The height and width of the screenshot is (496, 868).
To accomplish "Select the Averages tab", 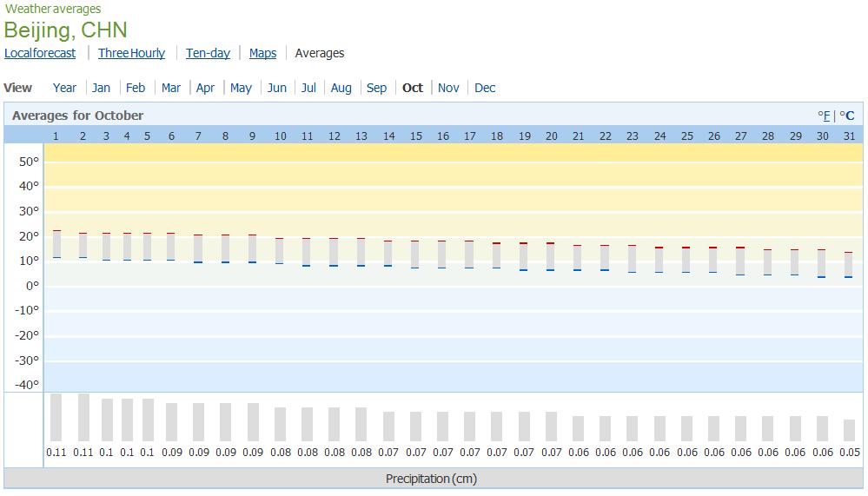I will (x=320, y=53).
